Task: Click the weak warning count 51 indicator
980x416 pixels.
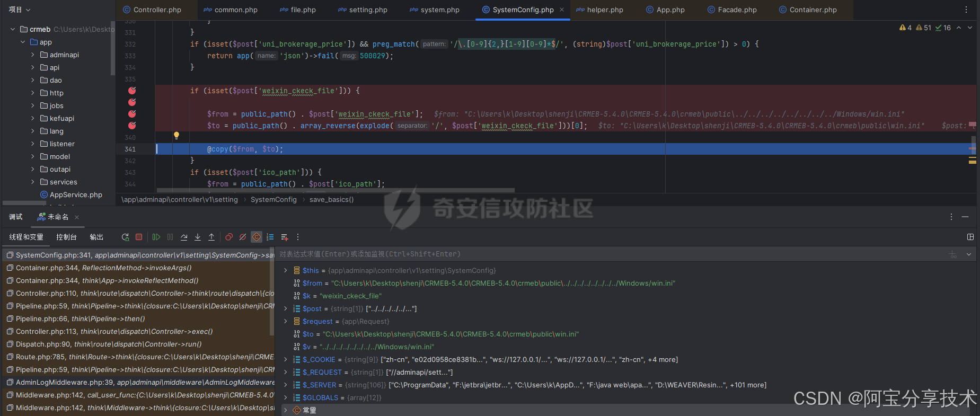Action: pyautogui.click(x=923, y=28)
